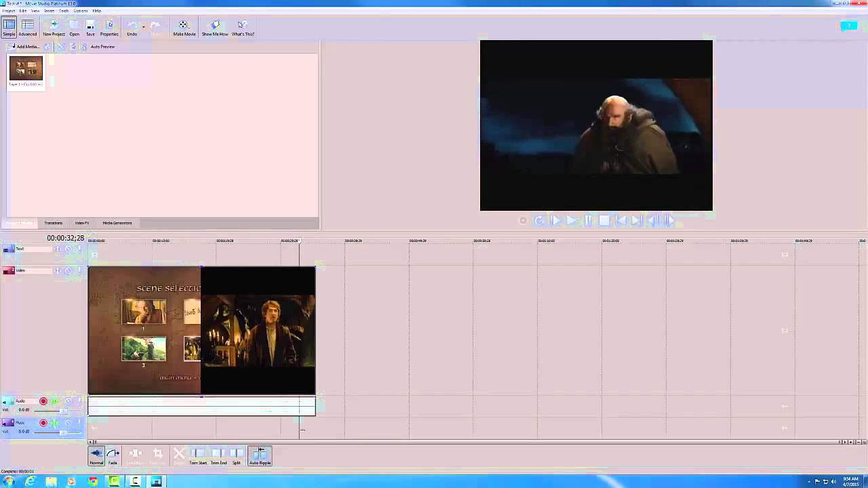Switch to the Video FX tab
The image size is (868, 488).
tap(81, 223)
